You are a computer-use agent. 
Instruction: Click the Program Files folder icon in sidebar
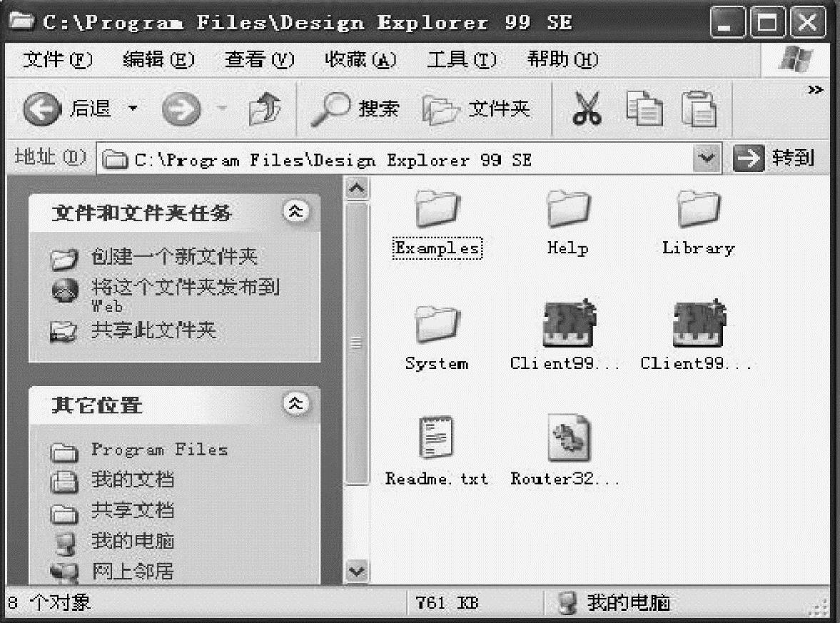click(64, 452)
